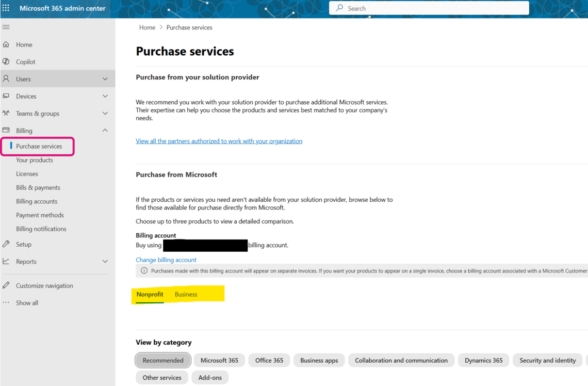Viewport: 588px width, 386px height.
Task: Click the info icon in billing notice
Action: 144,270
